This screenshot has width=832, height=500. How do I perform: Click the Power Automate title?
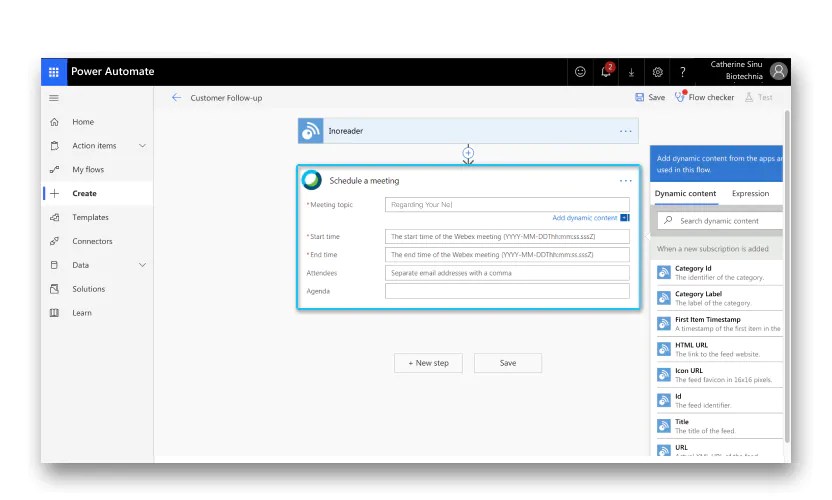(112, 72)
